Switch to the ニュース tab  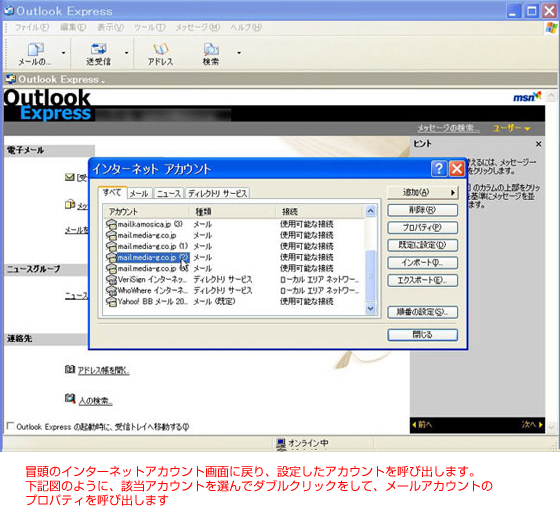pyautogui.click(x=169, y=194)
